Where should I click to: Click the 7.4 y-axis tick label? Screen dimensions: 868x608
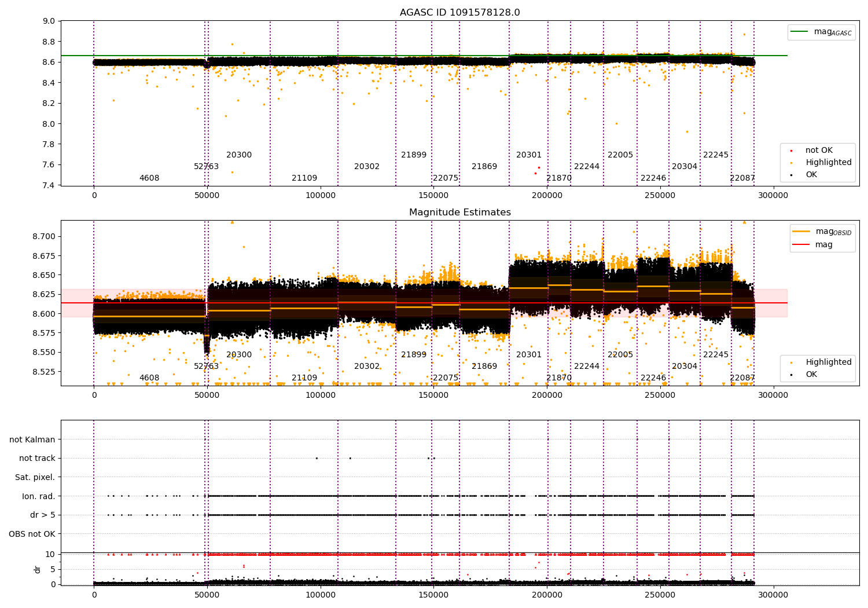click(49, 185)
